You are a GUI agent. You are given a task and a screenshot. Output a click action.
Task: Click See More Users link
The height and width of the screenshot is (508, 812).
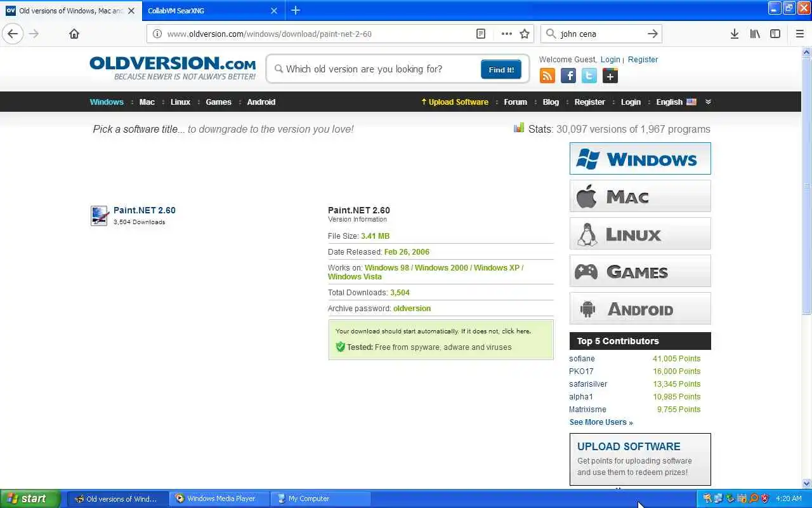tap(601, 422)
